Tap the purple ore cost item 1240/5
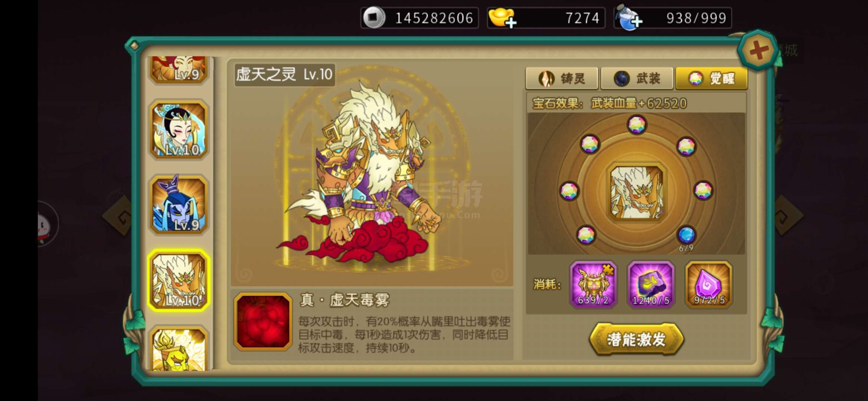This screenshot has height=401, width=868. coord(651,284)
